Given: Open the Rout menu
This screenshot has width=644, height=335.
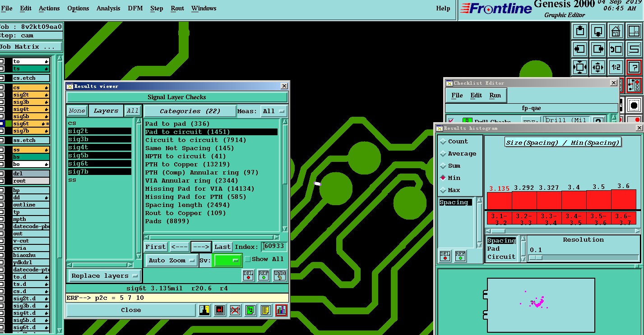Looking at the screenshot, I should (x=177, y=8).
